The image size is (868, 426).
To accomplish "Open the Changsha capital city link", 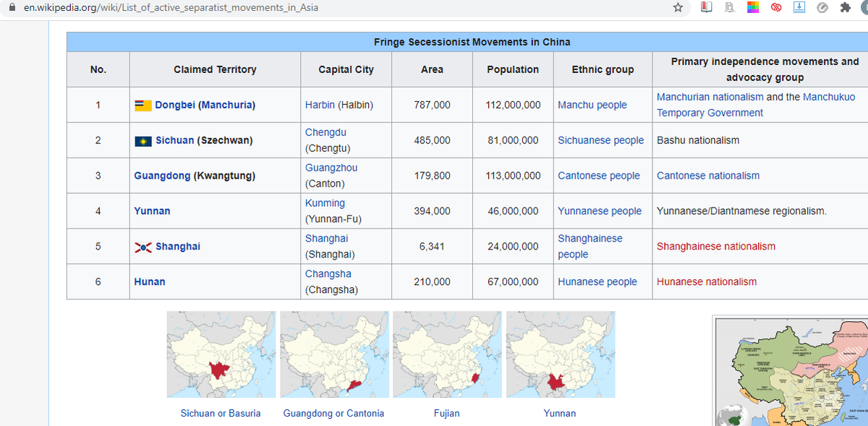I will click(x=328, y=274).
